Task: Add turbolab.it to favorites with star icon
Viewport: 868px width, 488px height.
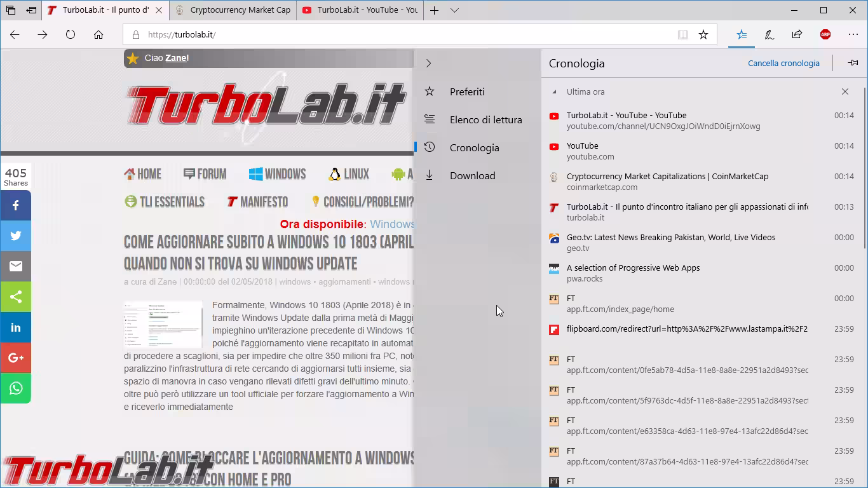Action: [703, 35]
